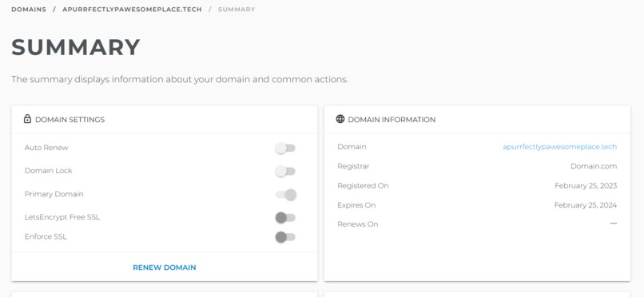This screenshot has height=297, width=644.
Task: Click the Domain Settings card title
Action: (70, 120)
